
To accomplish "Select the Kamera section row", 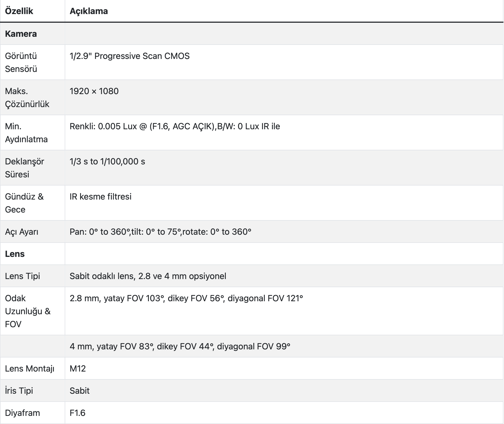I will click(21, 34).
